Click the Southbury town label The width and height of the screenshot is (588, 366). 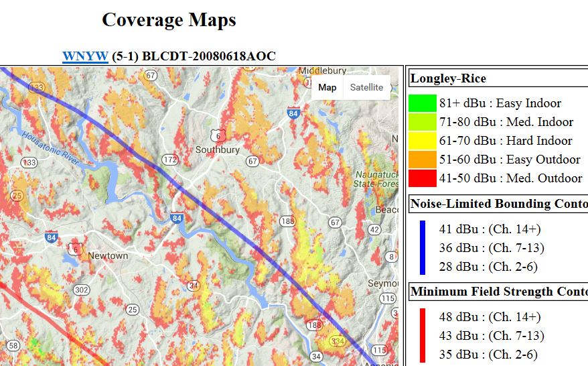(217, 150)
